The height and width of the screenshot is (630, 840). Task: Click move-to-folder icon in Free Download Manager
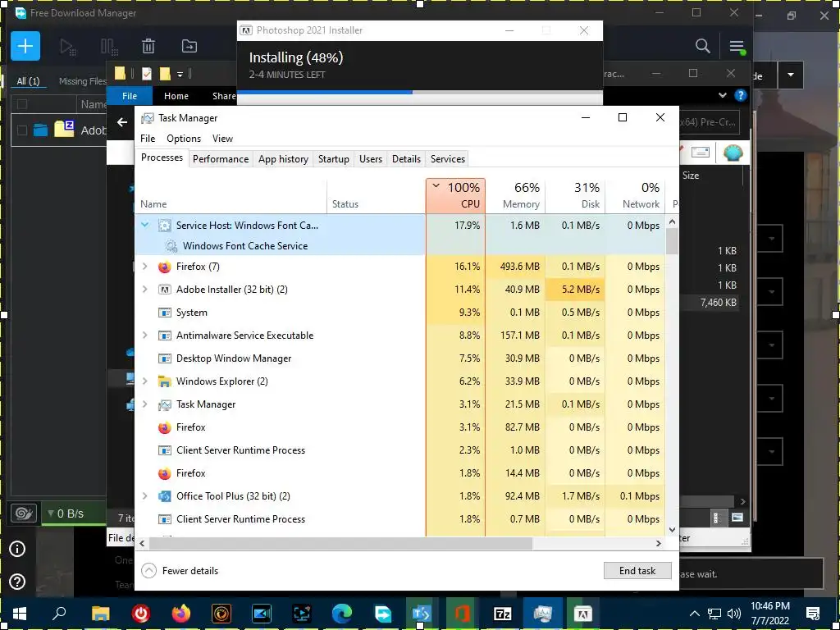[x=189, y=47]
